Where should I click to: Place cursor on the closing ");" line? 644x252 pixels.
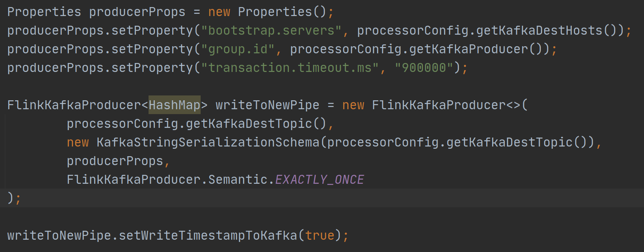(14, 198)
